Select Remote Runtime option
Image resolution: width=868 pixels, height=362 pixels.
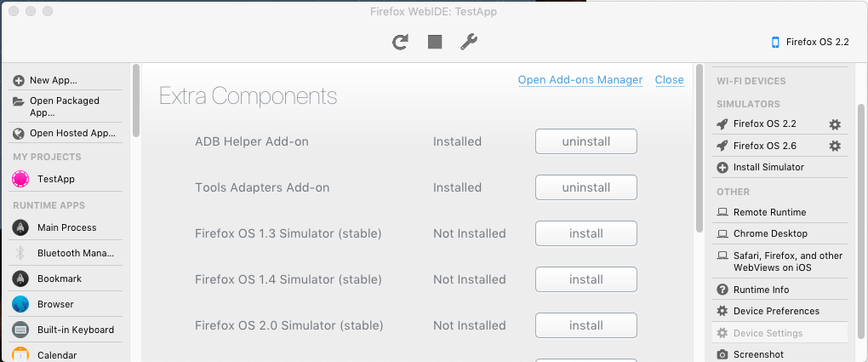click(769, 212)
